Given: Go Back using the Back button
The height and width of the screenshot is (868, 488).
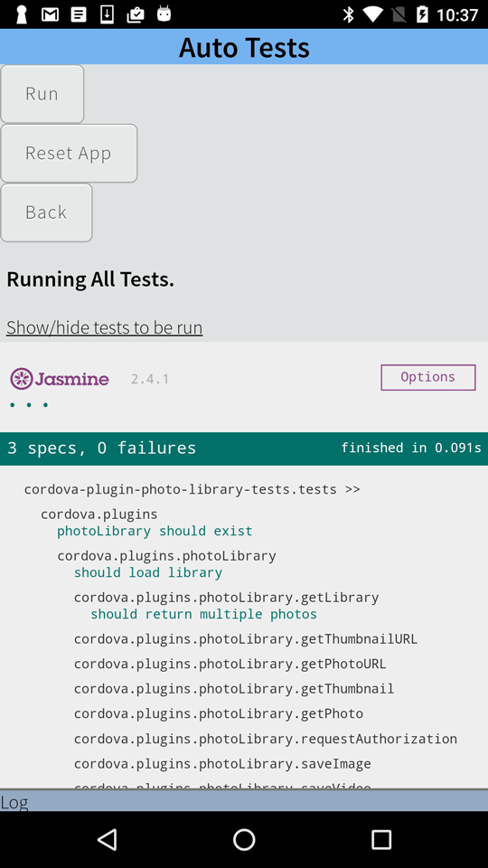Looking at the screenshot, I should (x=46, y=212).
